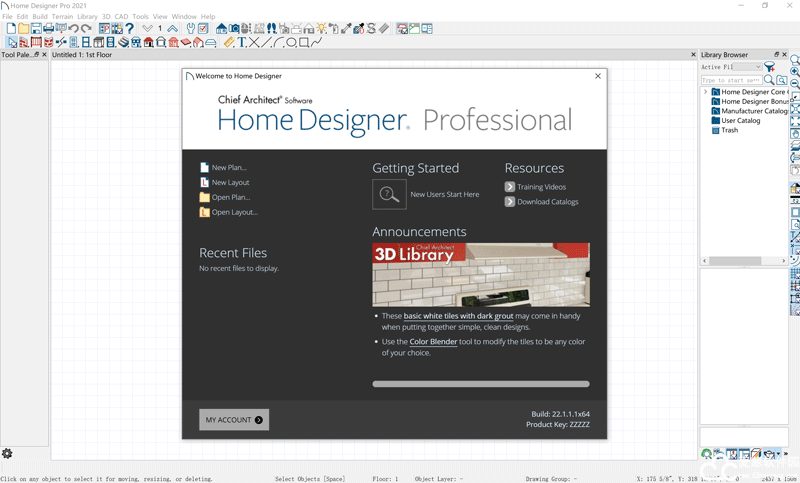Click the library search input field
This screenshot has width=800, height=483.
[x=730, y=80]
